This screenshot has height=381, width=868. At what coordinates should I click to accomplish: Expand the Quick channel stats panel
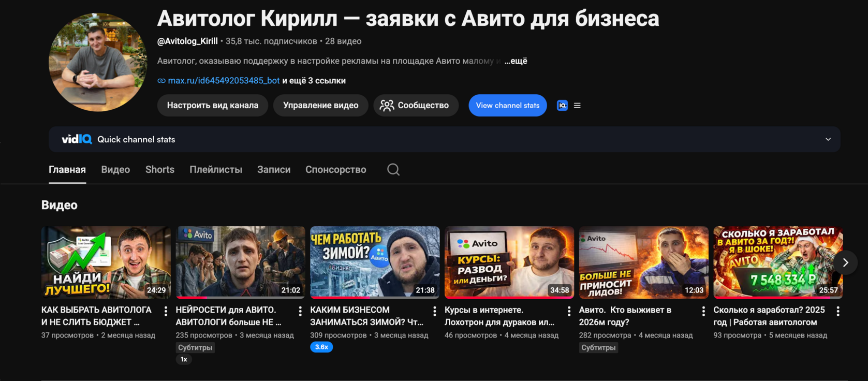click(828, 139)
